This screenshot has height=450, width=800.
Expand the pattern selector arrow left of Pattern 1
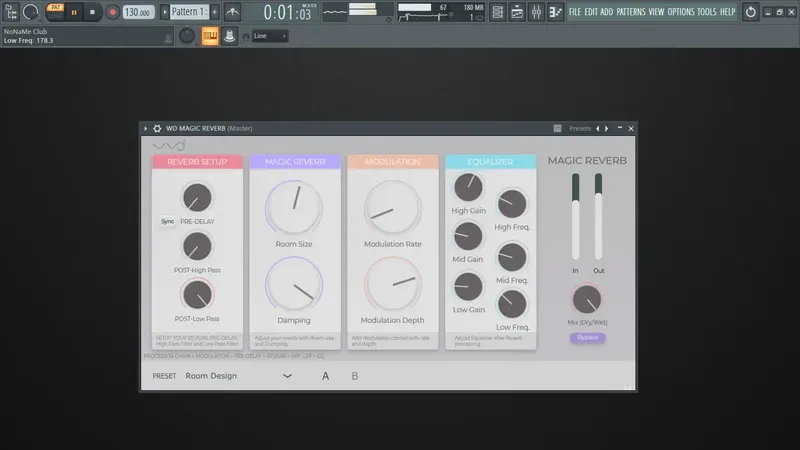pos(164,12)
